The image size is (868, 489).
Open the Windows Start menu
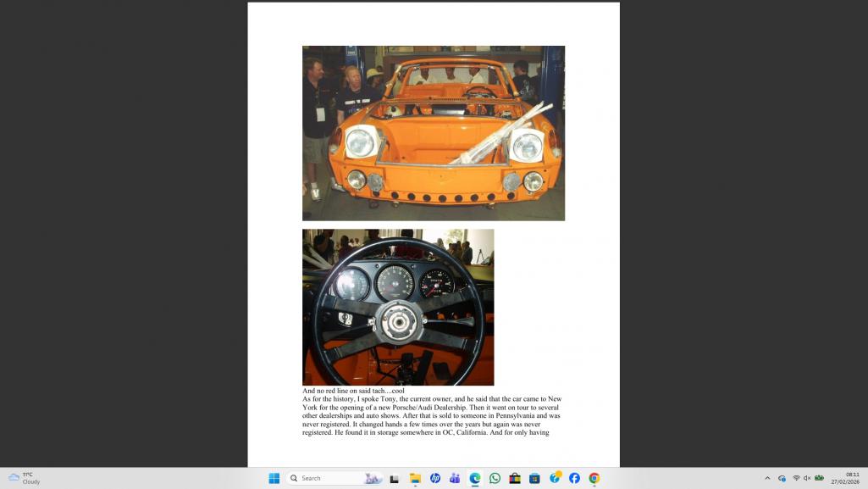(274, 478)
